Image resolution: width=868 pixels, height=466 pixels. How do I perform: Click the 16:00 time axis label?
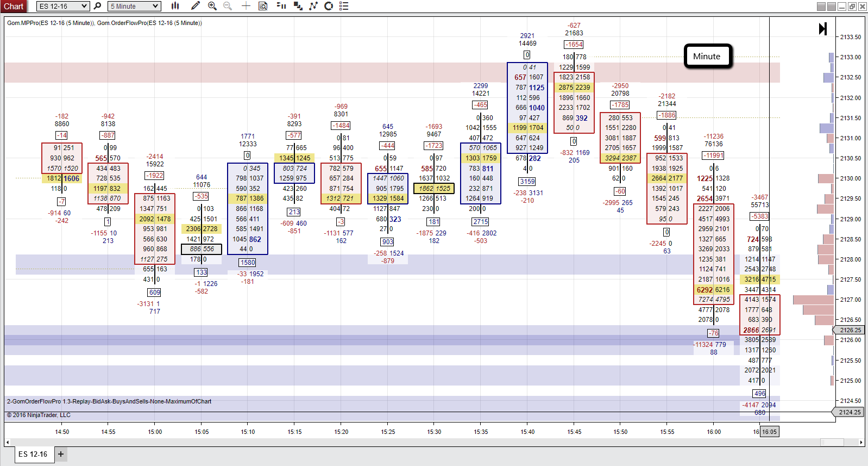coord(714,432)
